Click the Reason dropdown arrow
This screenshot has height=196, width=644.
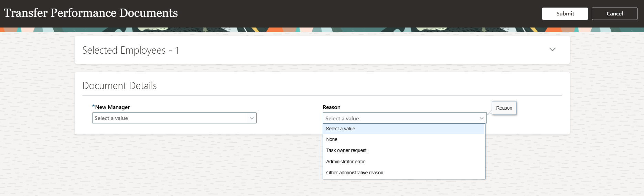click(482, 118)
